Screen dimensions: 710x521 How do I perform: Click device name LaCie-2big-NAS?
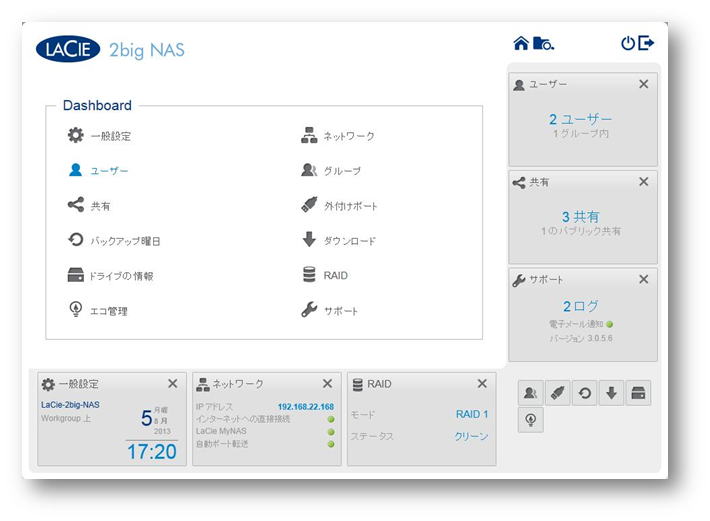point(70,405)
